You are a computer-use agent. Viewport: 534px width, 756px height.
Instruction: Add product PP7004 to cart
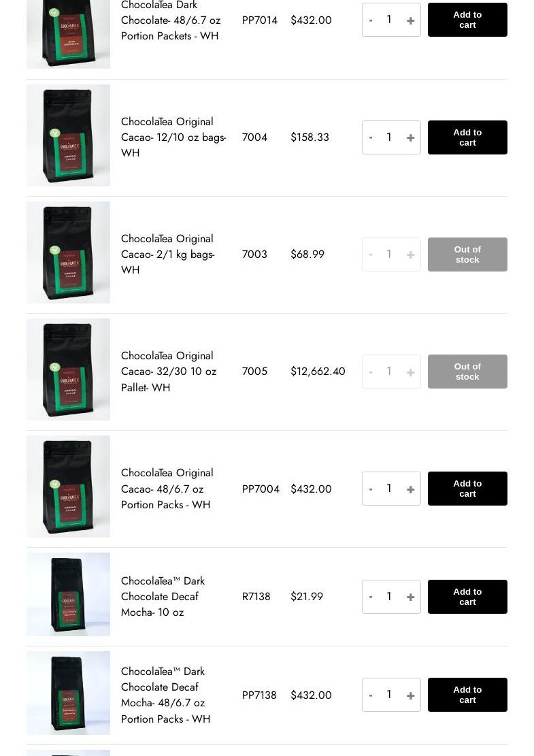click(467, 489)
